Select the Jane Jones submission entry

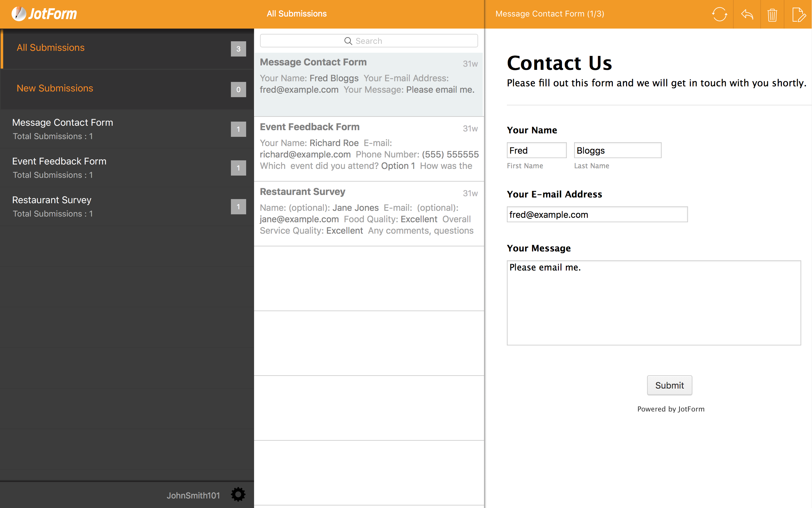(369, 214)
